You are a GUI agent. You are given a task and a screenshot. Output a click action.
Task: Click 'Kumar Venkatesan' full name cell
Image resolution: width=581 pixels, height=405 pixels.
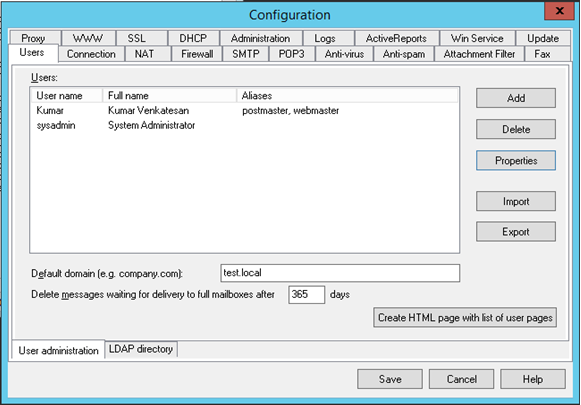coord(149,110)
